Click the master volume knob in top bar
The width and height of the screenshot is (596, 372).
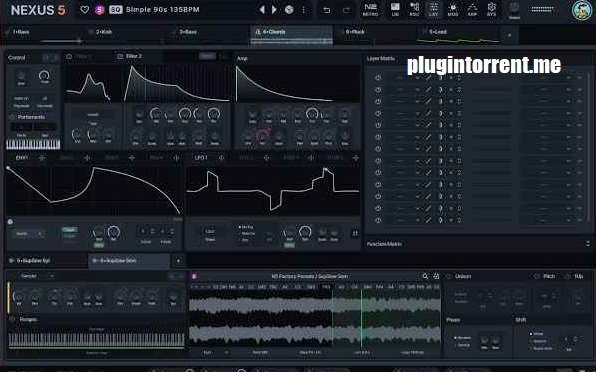514,8
